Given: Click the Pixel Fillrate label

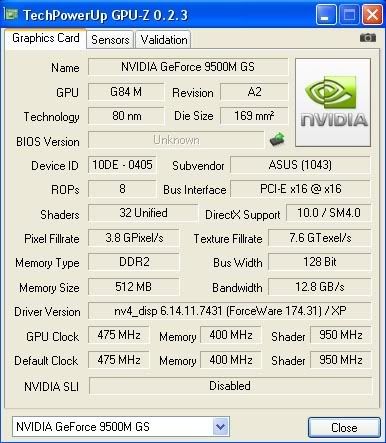Looking at the screenshot, I should tap(52, 239).
